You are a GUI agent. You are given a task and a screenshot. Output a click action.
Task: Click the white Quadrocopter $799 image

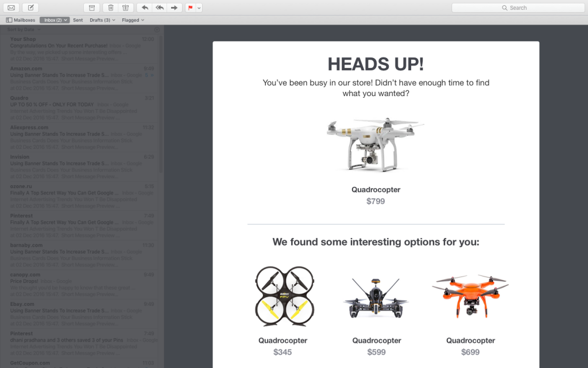click(x=376, y=144)
